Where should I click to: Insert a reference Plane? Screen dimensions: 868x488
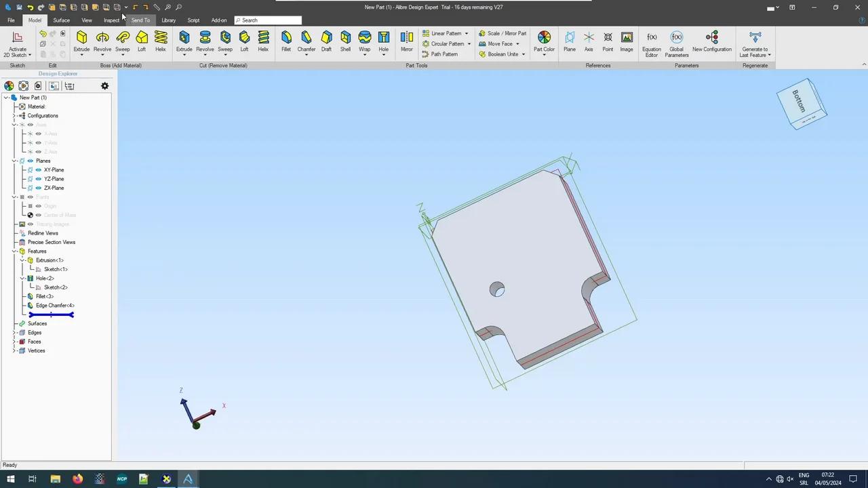pos(569,41)
